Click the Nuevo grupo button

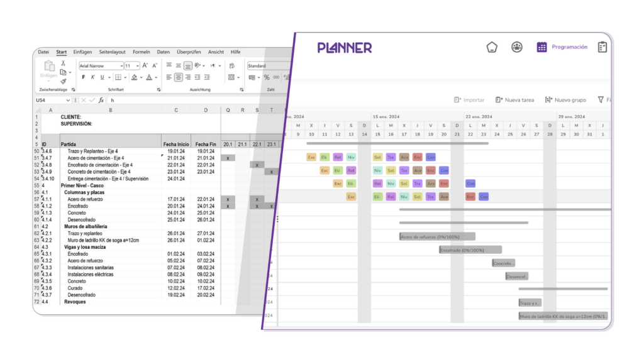click(565, 100)
